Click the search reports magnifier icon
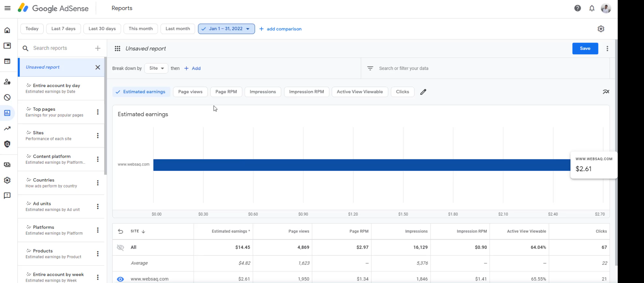The width and height of the screenshot is (644, 283). (26, 48)
